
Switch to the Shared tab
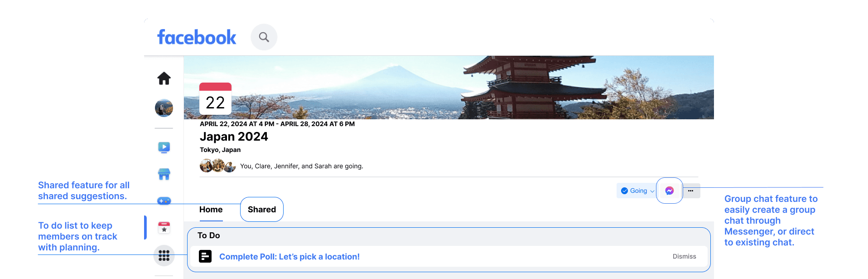262,210
